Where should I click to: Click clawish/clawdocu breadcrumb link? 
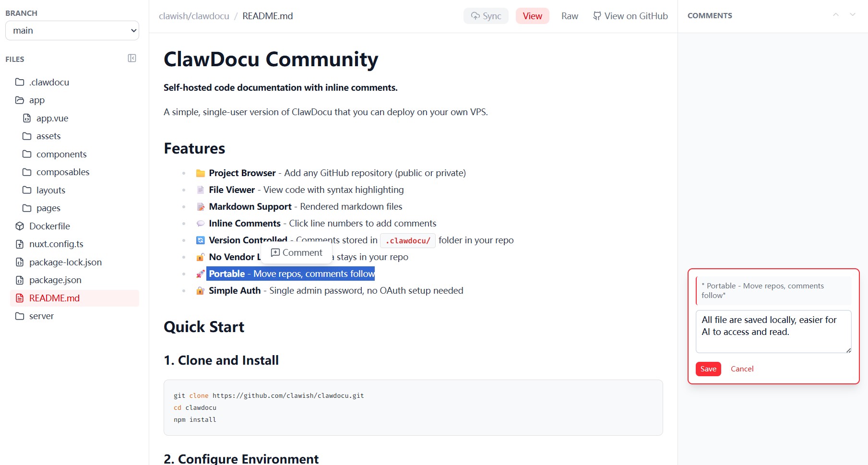[194, 16]
